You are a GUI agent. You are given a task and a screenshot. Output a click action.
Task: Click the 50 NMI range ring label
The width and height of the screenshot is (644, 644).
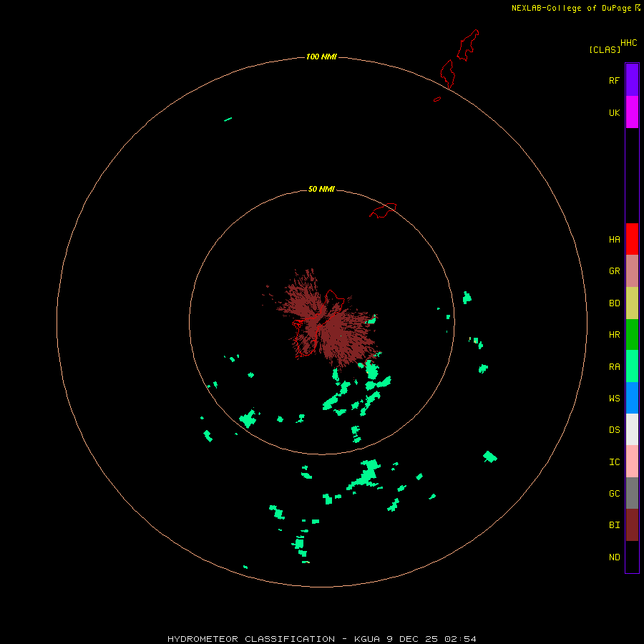[321, 189]
